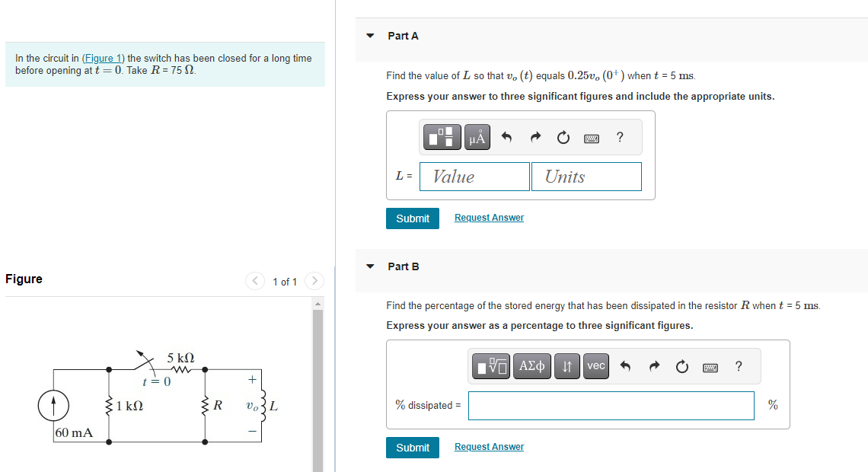The image size is (868, 472).
Task: Toggle the up-down arrows icon in Part B
Action: pos(566,366)
